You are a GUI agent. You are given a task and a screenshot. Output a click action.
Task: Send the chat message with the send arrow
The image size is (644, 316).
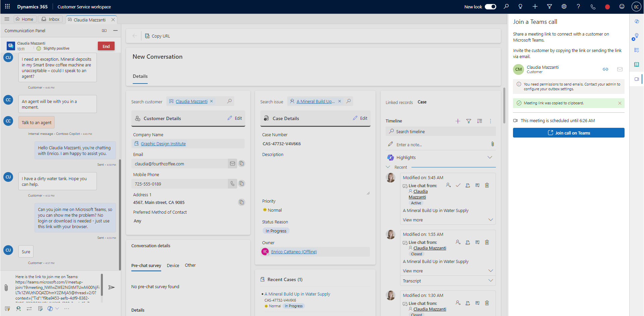[112, 287]
